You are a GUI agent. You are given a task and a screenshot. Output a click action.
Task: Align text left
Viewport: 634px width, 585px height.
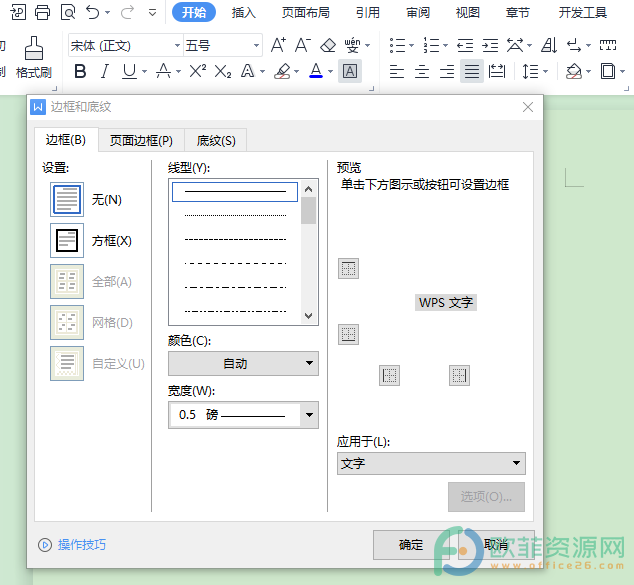[397, 72]
